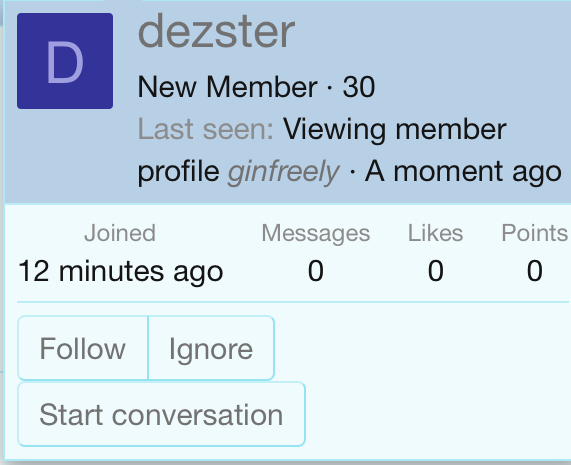The width and height of the screenshot is (571, 465).
Task: Click the likes count of zero
Action: [436, 271]
